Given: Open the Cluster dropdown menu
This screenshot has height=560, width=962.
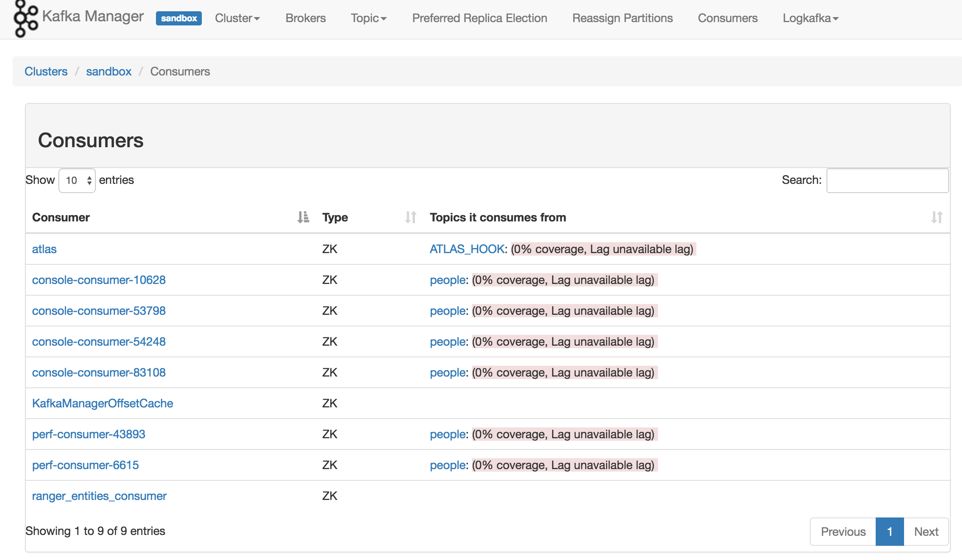Looking at the screenshot, I should coord(237,18).
